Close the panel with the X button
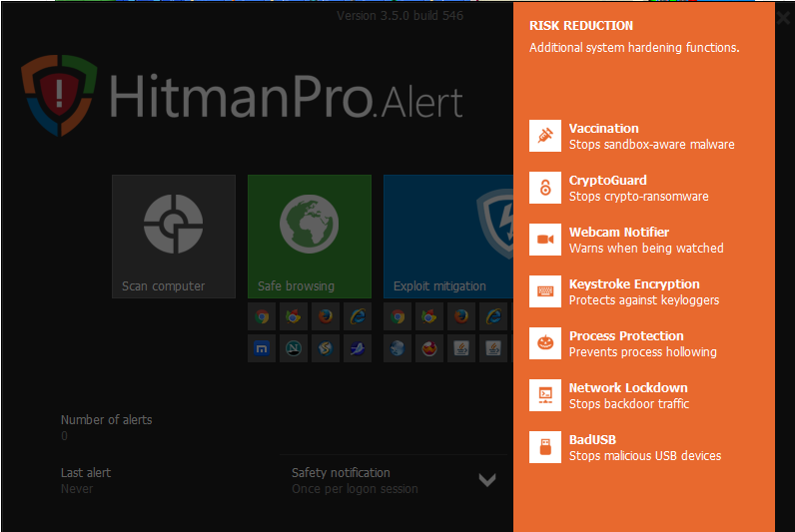 click(x=783, y=18)
